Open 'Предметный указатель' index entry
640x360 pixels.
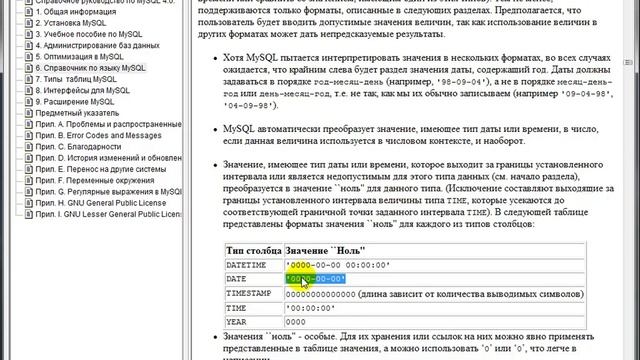point(77,113)
